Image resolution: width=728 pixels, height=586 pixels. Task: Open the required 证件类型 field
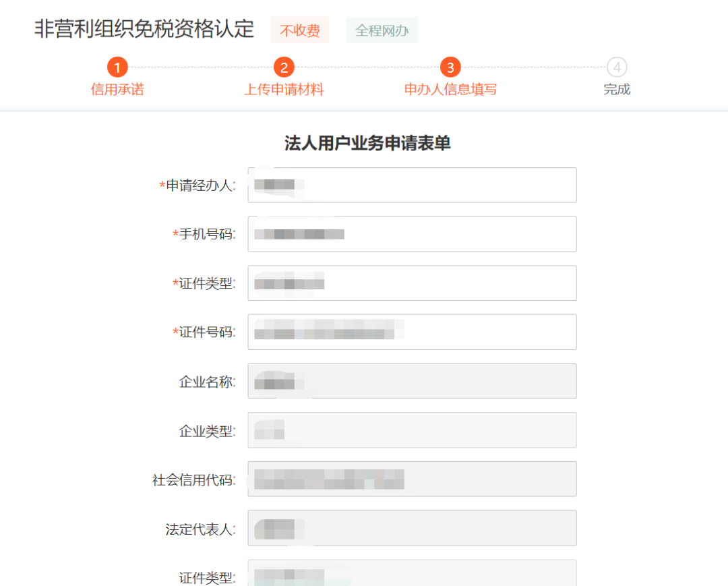pos(413,283)
